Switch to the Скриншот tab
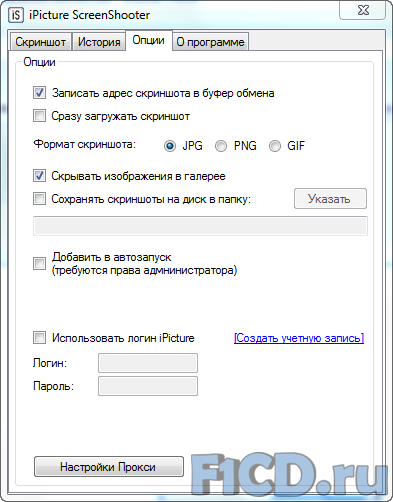393x502 pixels. (40, 42)
